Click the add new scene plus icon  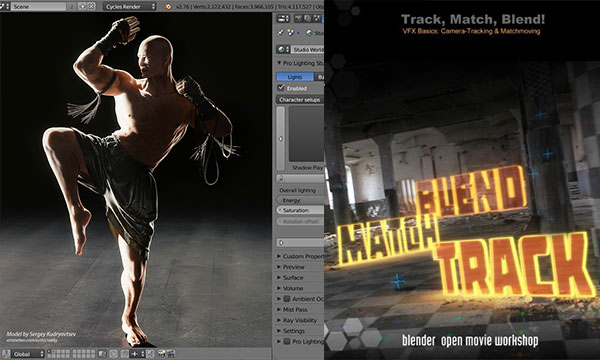coord(82,7)
